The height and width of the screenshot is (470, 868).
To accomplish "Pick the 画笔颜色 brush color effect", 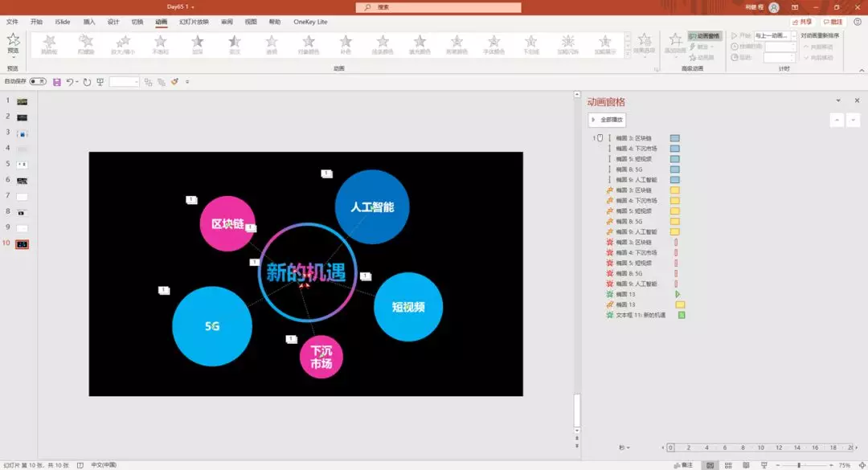I will coord(457,44).
